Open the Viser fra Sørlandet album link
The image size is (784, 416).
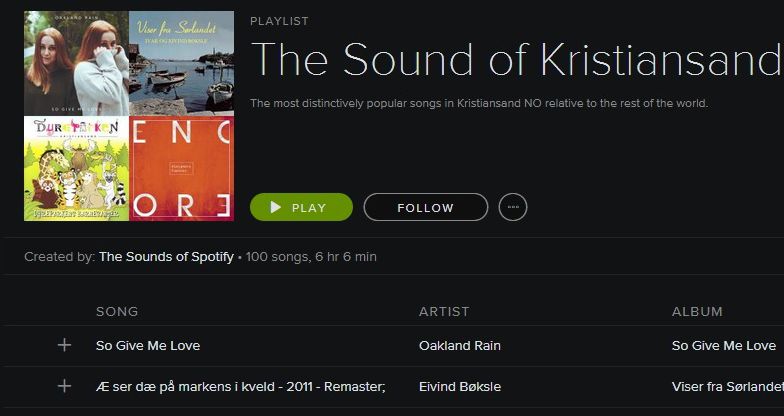pyautogui.click(x=727, y=386)
